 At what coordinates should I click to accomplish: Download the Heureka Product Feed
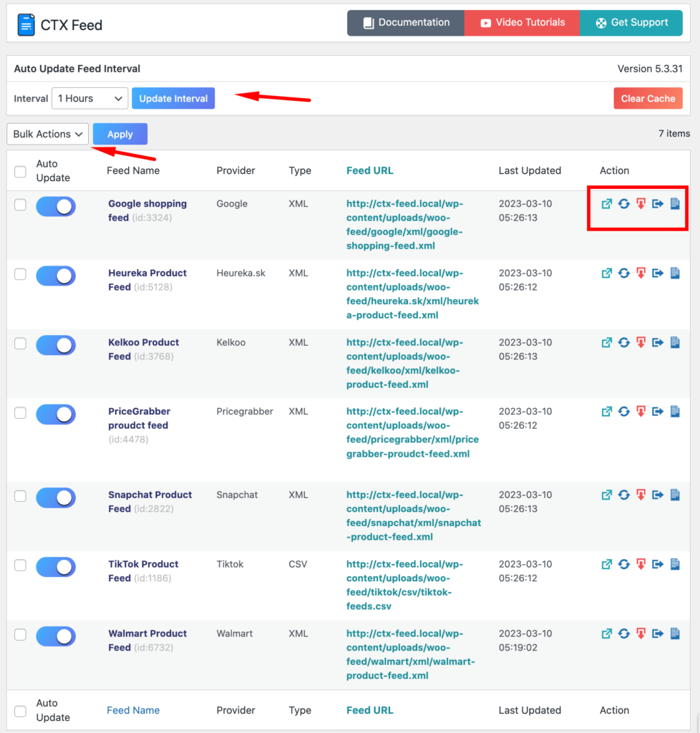[641, 273]
